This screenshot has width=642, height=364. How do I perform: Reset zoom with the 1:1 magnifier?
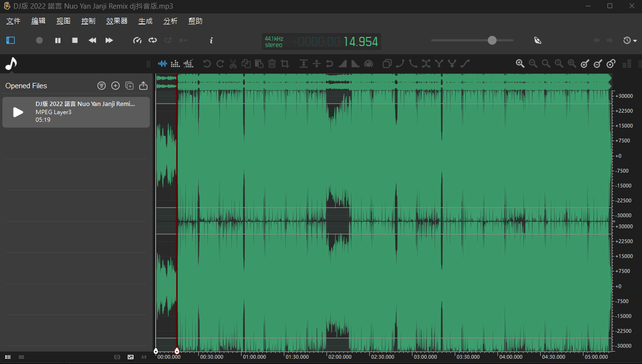(x=559, y=63)
